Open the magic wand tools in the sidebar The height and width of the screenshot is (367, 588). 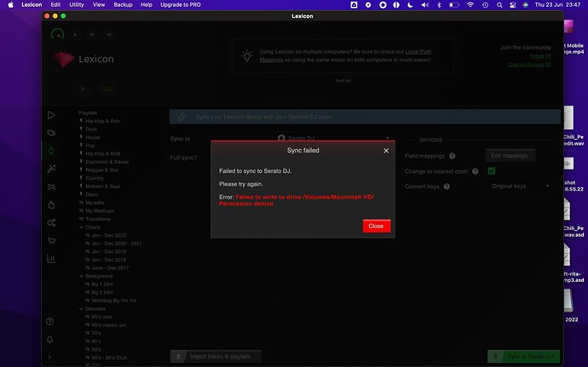[51, 169]
